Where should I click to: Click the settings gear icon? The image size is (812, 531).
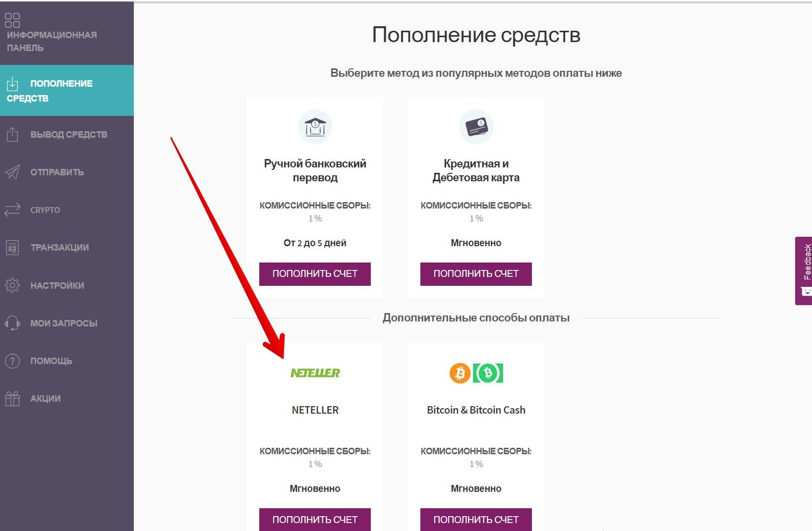tap(12, 285)
